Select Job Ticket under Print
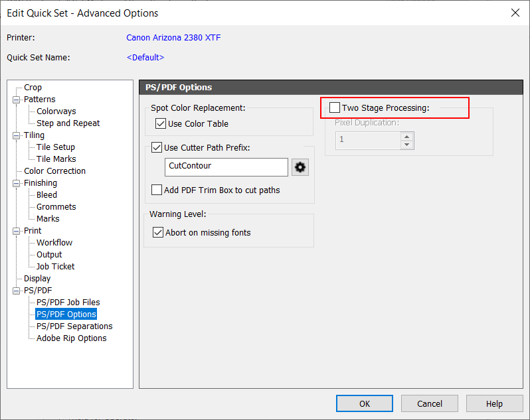Image resolution: width=530 pixels, height=420 pixels. coord(55,266)
